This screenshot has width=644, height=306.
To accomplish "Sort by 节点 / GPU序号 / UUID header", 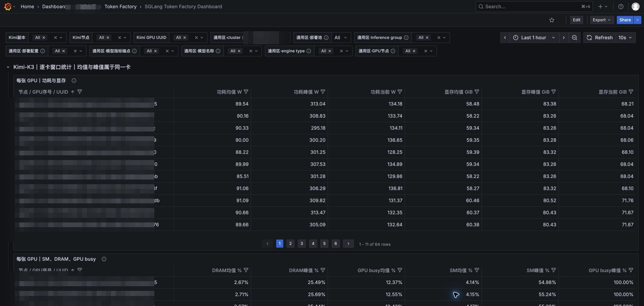I will (x=43, y=92).
